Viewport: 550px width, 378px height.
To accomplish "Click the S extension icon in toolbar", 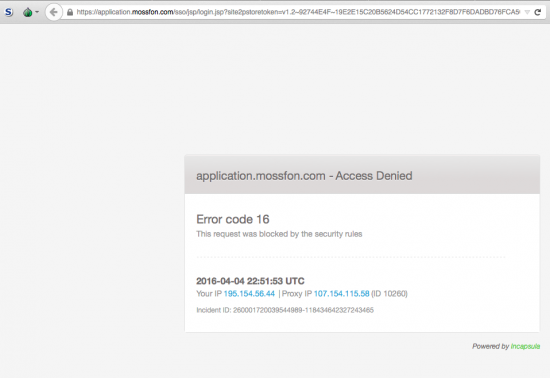I will pos(9,12).
